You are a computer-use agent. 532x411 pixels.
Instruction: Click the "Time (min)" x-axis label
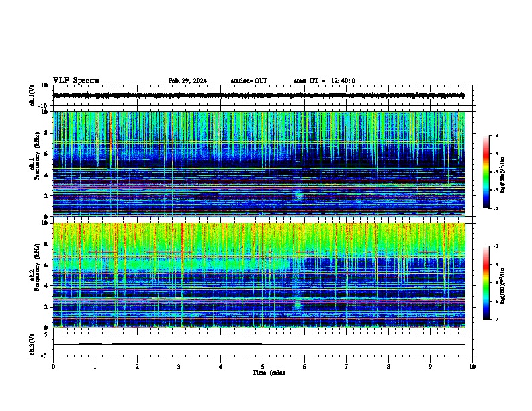(269, 373)
